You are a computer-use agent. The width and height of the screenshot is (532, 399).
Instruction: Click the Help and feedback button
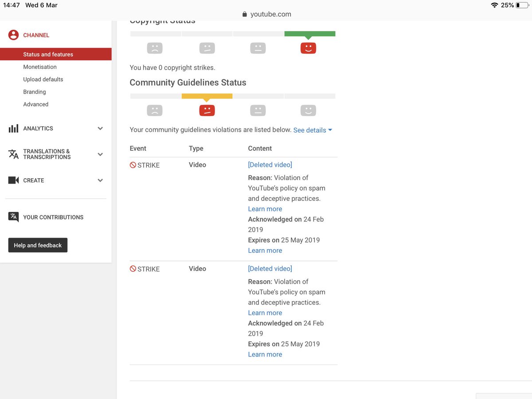38,245
